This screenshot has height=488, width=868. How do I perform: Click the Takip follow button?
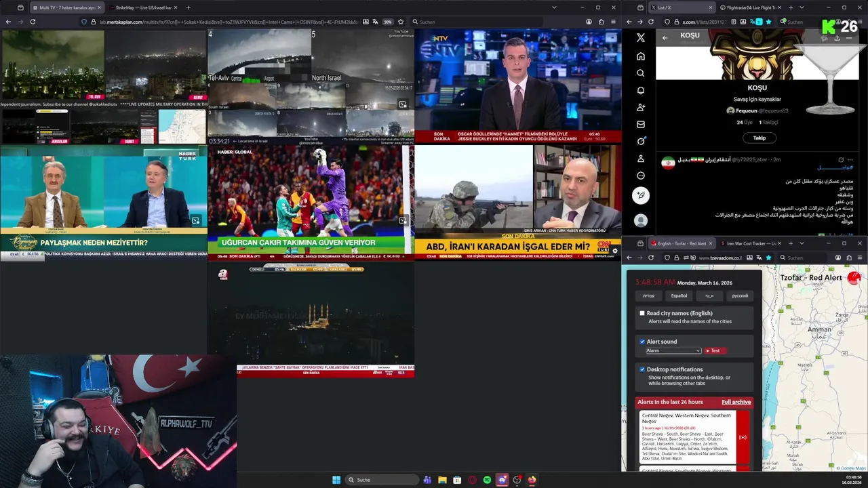(x=759, y=138)
